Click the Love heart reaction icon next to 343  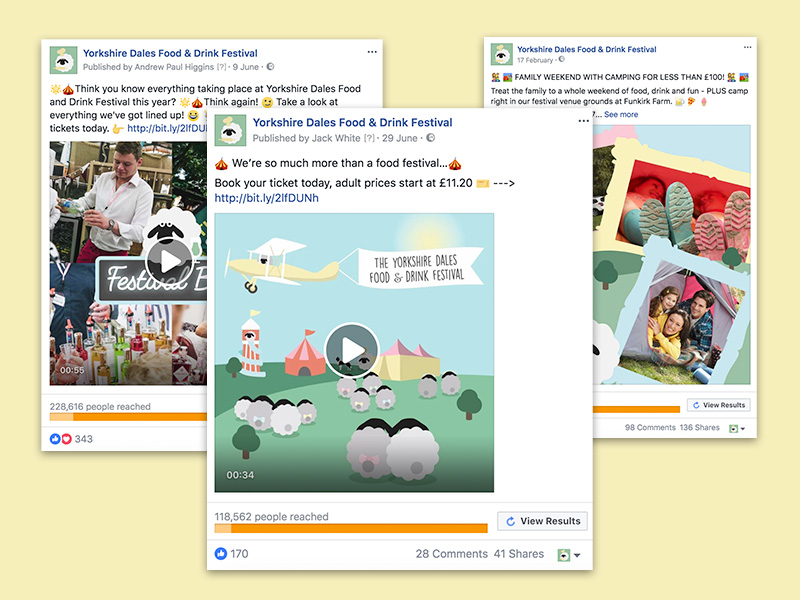pos(66,439)
